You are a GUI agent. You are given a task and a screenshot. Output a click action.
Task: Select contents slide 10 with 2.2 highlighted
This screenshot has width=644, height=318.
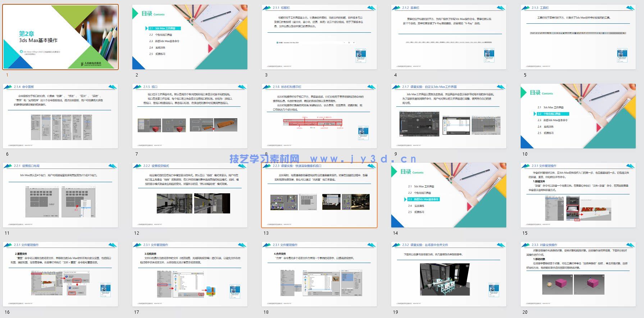[x=578, y=116]
